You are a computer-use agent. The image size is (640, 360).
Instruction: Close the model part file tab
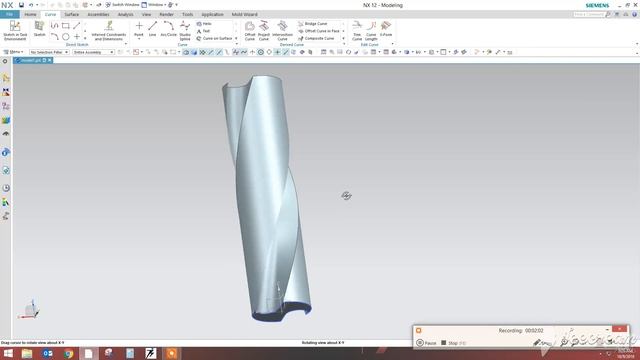[x=50, y=60]
